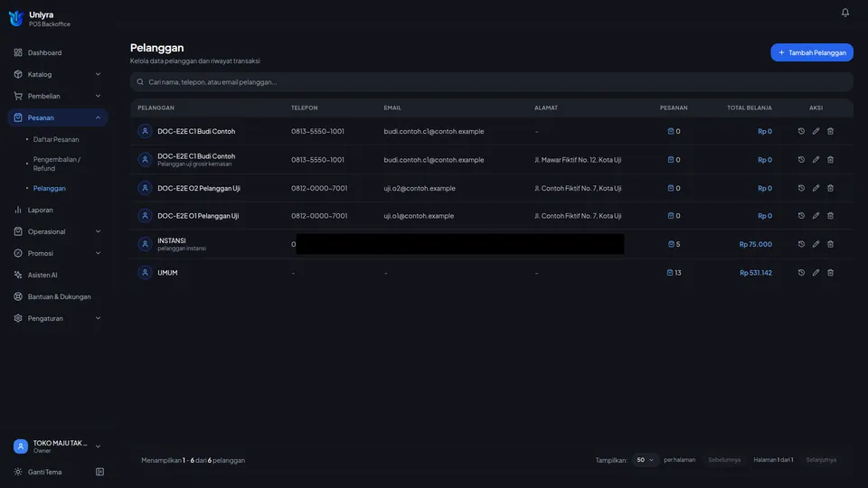Screen dimensions: 868x488
Task: Open Dashboard in the sidebar
Action: (58, 52)
